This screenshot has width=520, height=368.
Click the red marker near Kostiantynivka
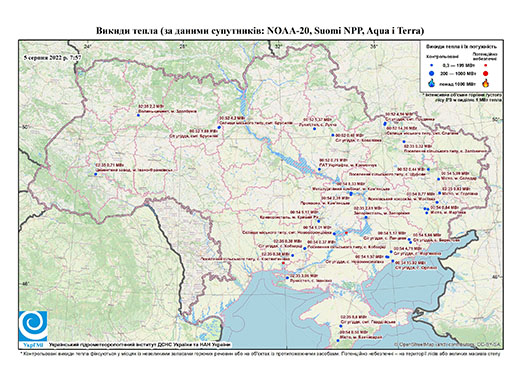tap(283, 263)
